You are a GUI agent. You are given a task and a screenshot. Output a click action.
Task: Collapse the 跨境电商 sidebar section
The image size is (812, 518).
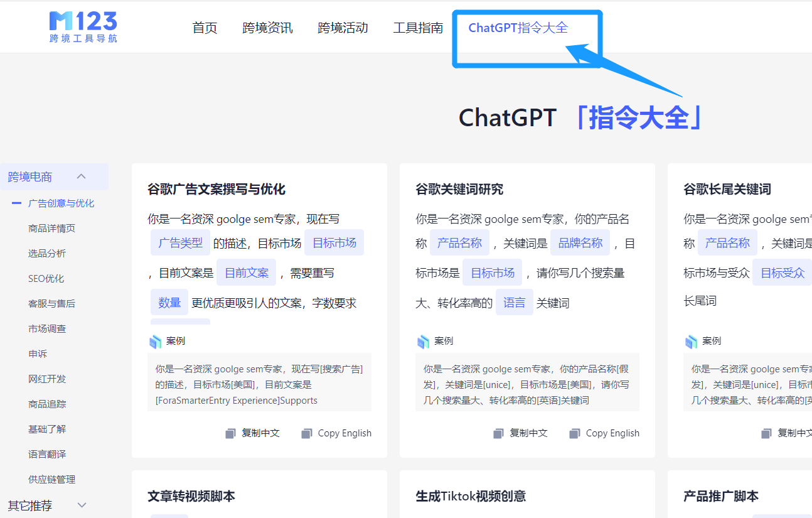pyautogui.click(x=80, y=176)
